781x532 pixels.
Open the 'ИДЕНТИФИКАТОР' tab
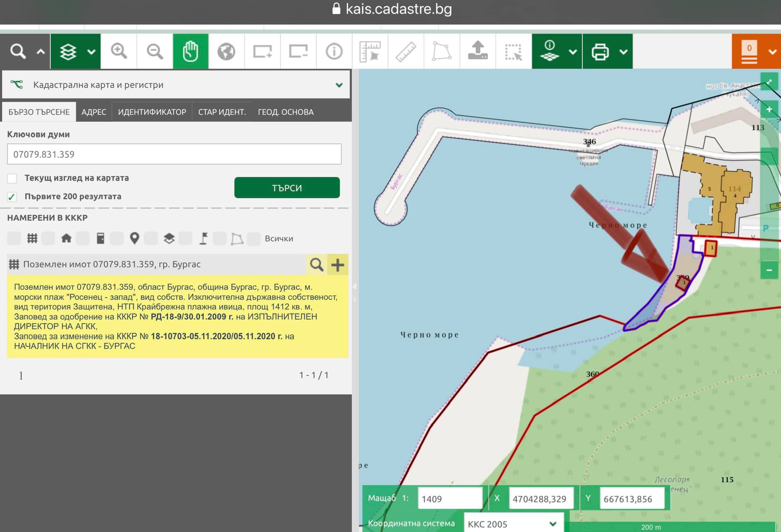(152, 112)
